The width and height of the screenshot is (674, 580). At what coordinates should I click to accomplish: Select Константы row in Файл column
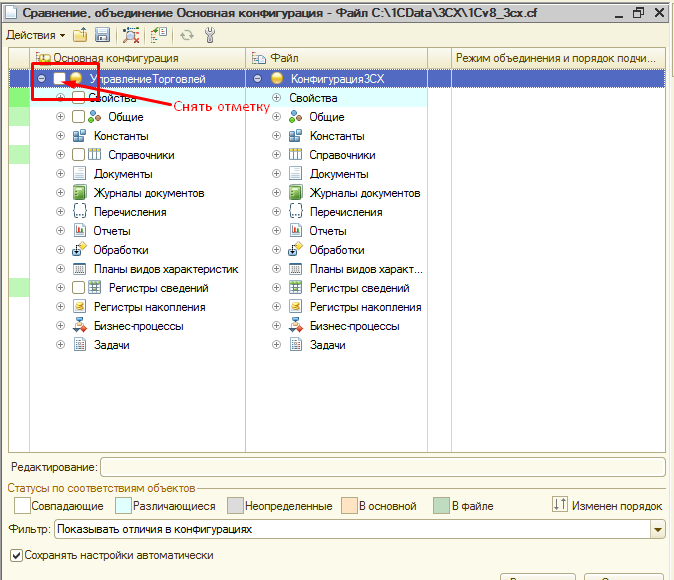[337, 136]
